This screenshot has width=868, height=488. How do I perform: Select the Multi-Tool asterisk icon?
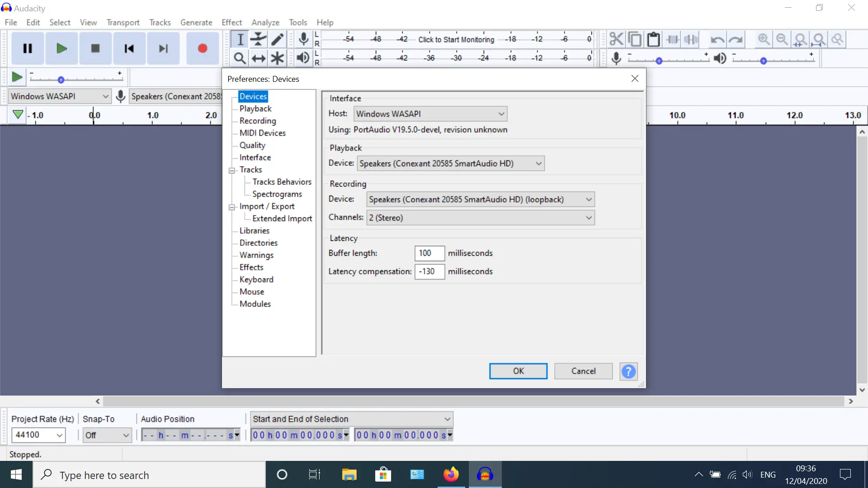(x=277, y=58)
